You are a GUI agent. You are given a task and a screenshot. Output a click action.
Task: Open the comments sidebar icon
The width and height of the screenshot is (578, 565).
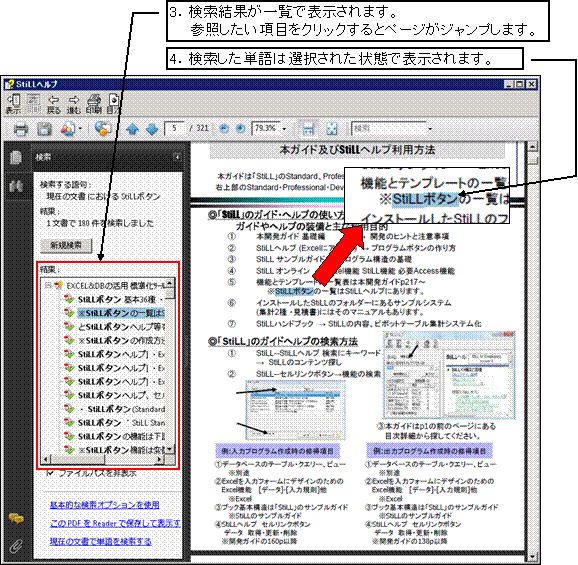(16, 519)
